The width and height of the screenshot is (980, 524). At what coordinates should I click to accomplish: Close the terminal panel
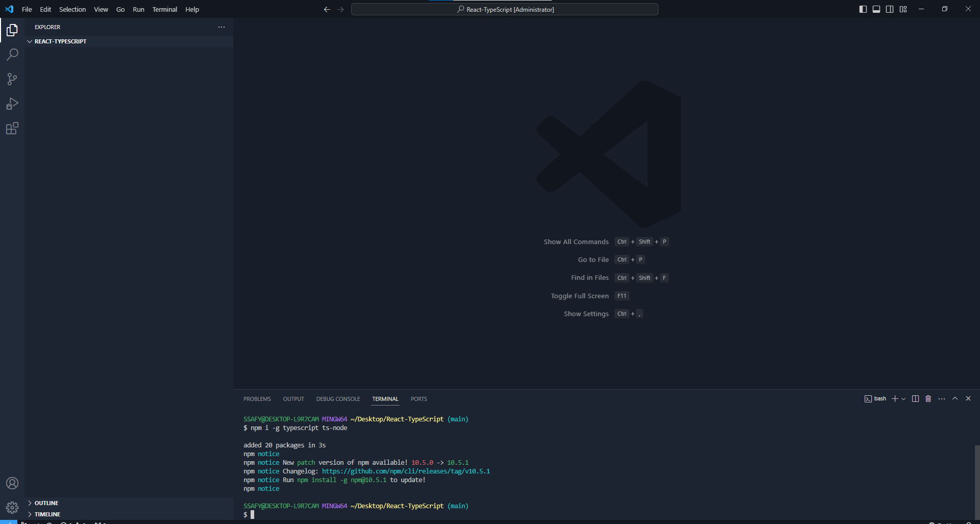tap(968, 398)
